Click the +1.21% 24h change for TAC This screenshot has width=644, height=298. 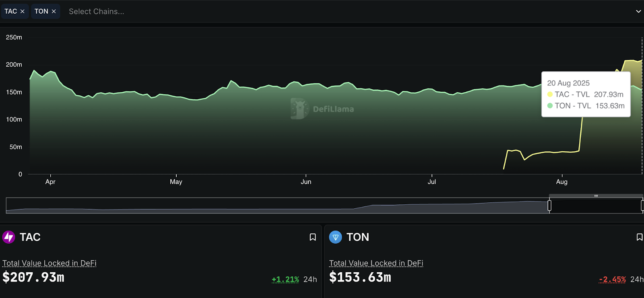[285, 279]
